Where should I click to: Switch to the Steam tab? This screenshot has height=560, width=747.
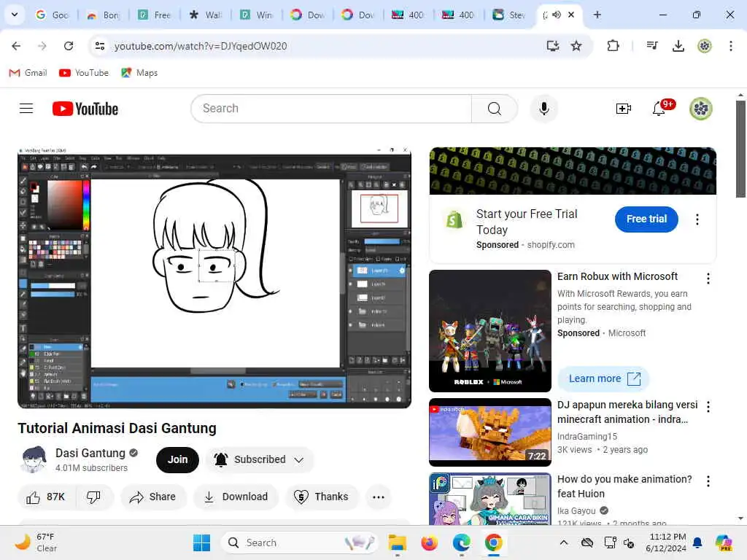point(509,15)
